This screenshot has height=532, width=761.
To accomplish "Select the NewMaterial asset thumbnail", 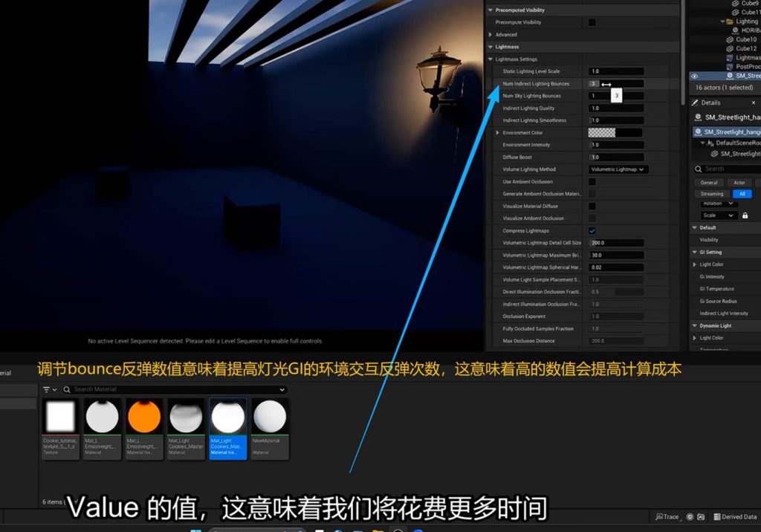I will click(x=269, y=419).
